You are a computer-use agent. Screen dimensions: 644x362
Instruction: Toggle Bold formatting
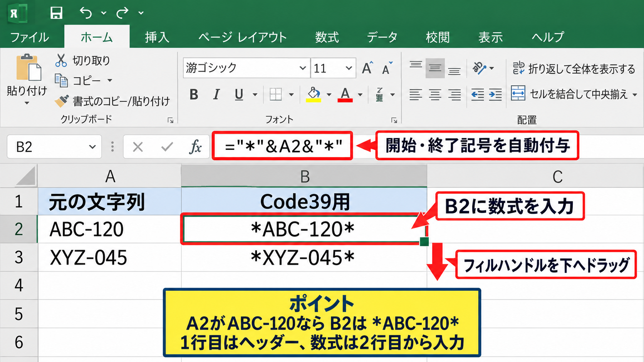click(194, 94)
